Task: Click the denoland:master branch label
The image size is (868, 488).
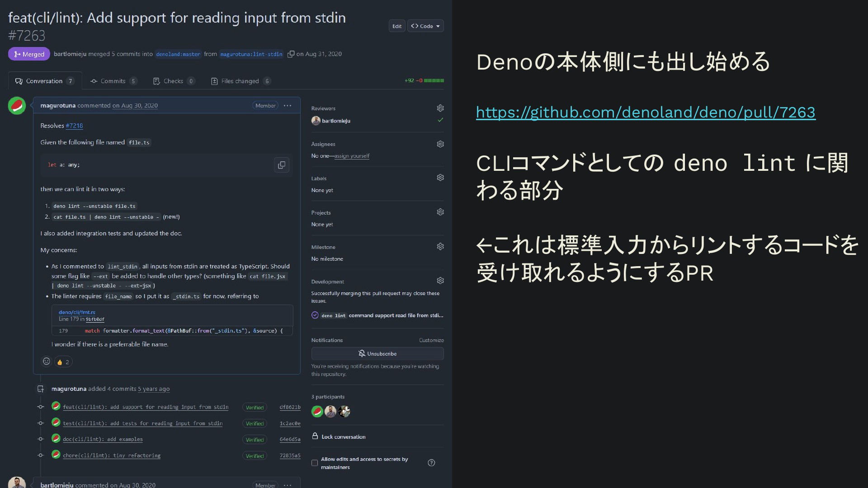Action: (178, 54)
